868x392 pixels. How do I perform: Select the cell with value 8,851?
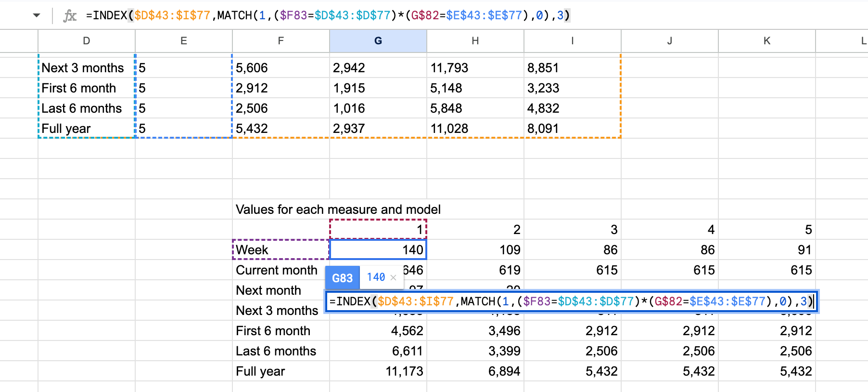572,68
